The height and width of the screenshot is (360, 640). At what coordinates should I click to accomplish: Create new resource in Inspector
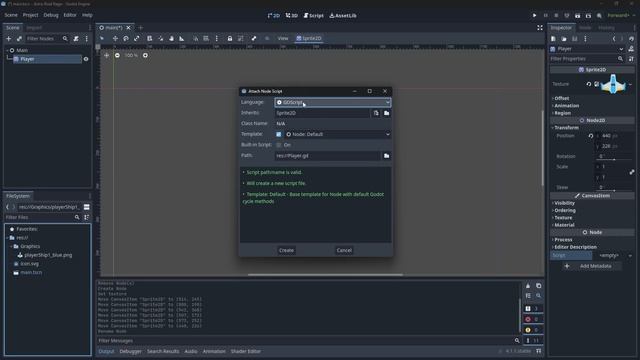click(553, 39)
